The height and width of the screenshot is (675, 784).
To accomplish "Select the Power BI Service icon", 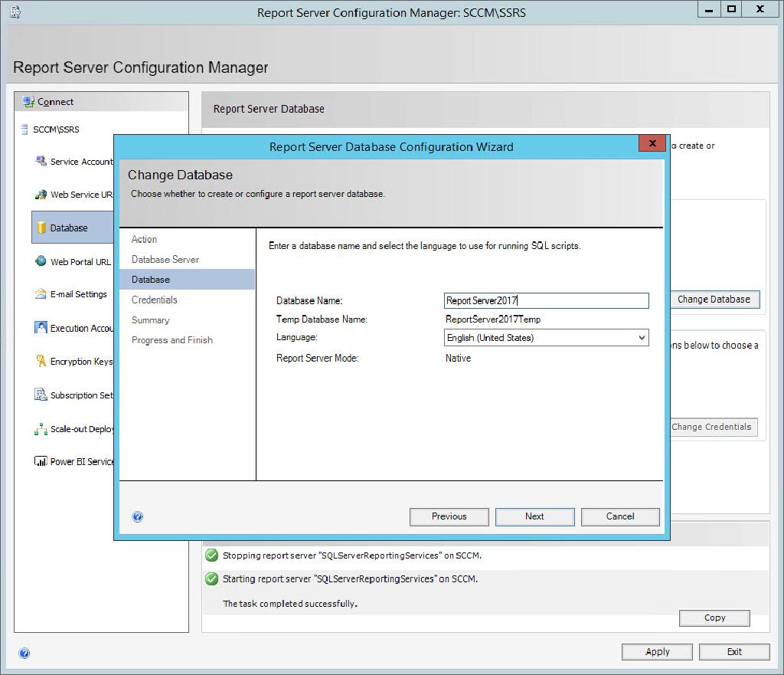I will coord(41,461).
